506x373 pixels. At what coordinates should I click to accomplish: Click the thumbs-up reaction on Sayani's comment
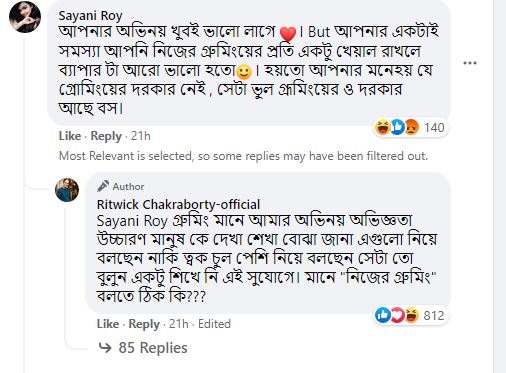(397, 127)
